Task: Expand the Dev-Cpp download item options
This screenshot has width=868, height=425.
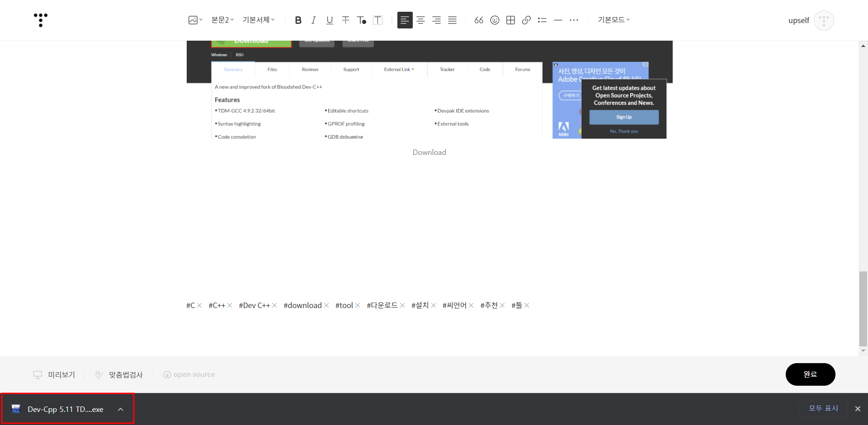Action: 121,409
